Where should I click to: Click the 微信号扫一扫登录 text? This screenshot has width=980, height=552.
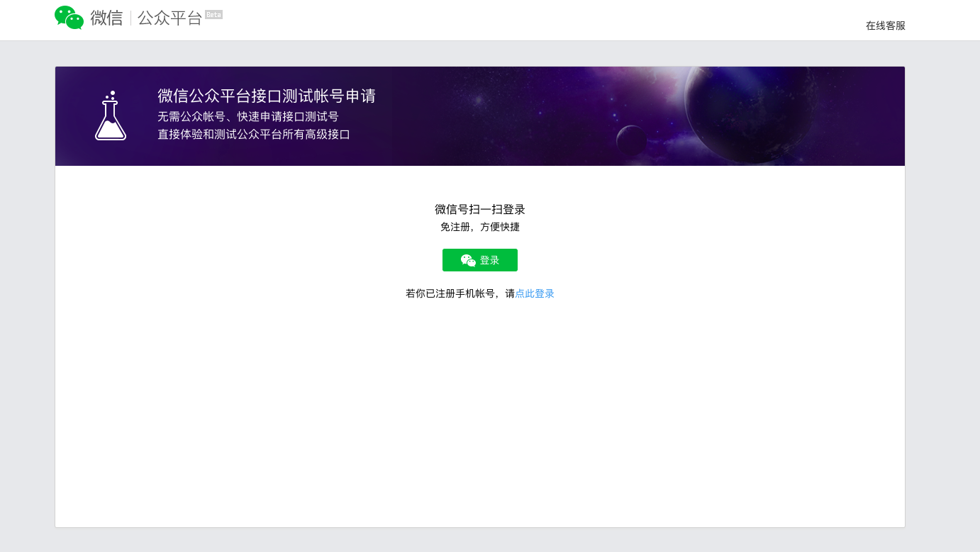[480, 209]
